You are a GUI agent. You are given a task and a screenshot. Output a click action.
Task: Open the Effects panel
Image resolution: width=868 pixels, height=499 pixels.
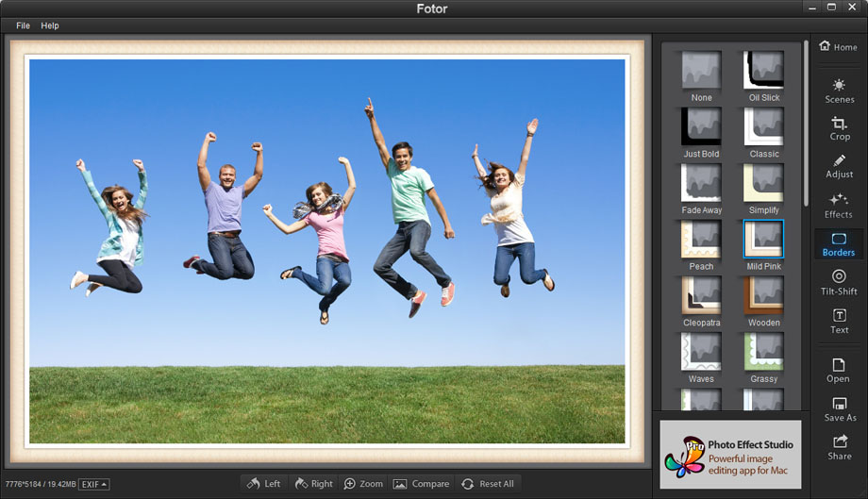tap(839, 205)
